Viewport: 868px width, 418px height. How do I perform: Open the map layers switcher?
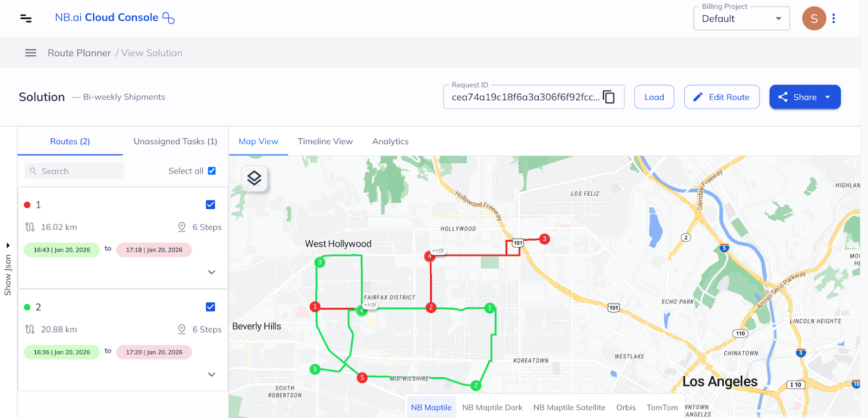tap(254, 178)
